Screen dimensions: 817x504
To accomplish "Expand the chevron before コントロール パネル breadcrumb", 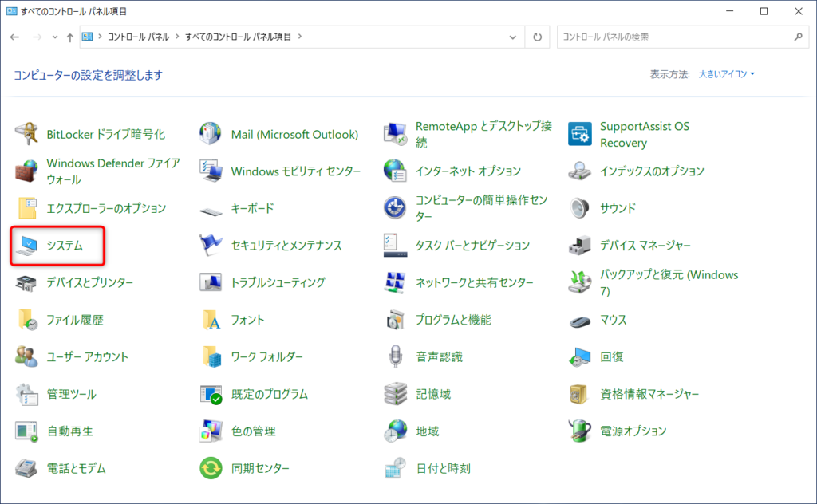I will pos(100,37).
